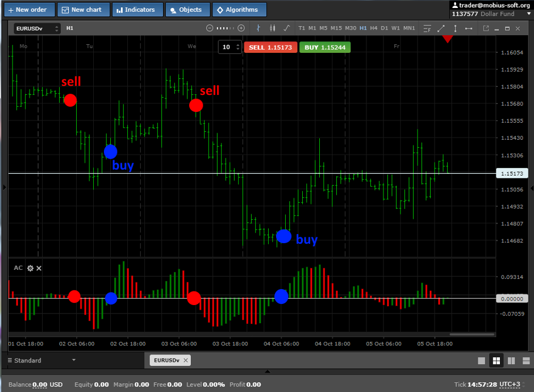Screen dimensions: 534x392
Task: Select the H4 timeframe
Action: point(374,28)
